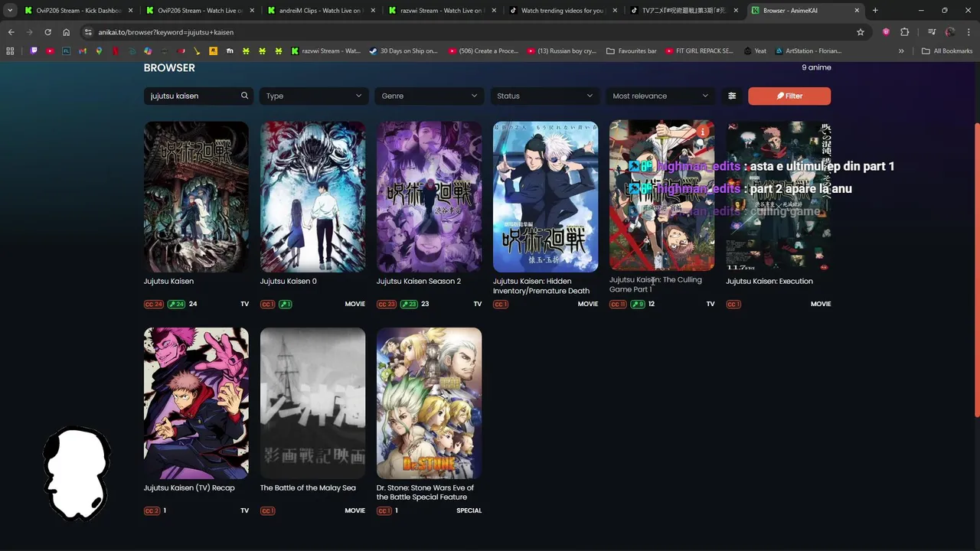Open 'Jujutsu Kaisen: Hidden Inventory/Premature Death' link

click(x=541, y=285)
